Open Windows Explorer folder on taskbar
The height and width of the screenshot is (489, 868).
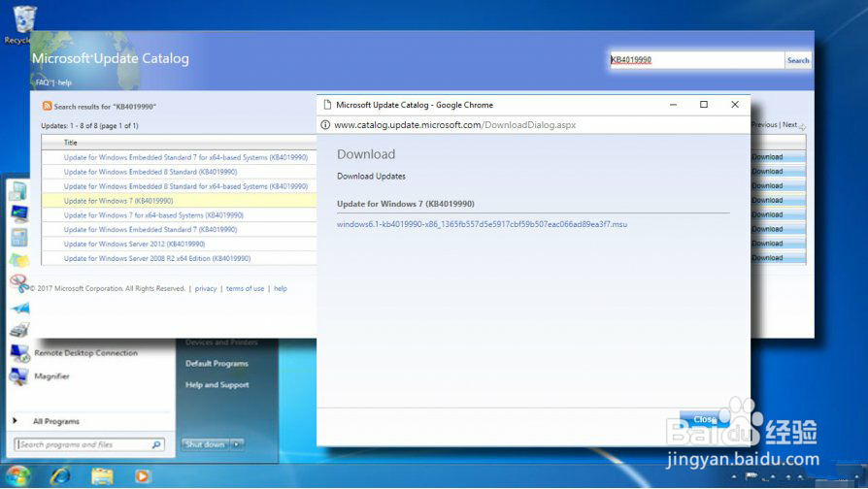click(102, 475)
